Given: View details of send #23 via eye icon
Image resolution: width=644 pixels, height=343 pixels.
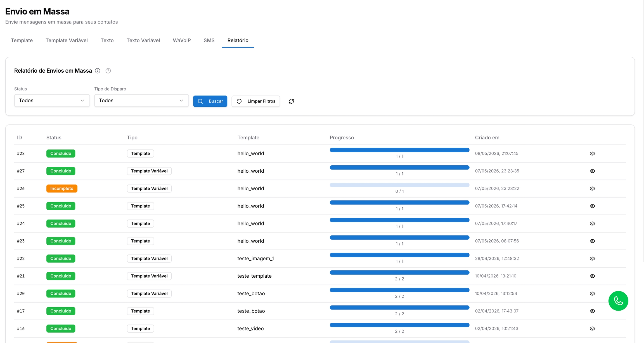Looking at the screenshot, I should click(x=592, y=241).
